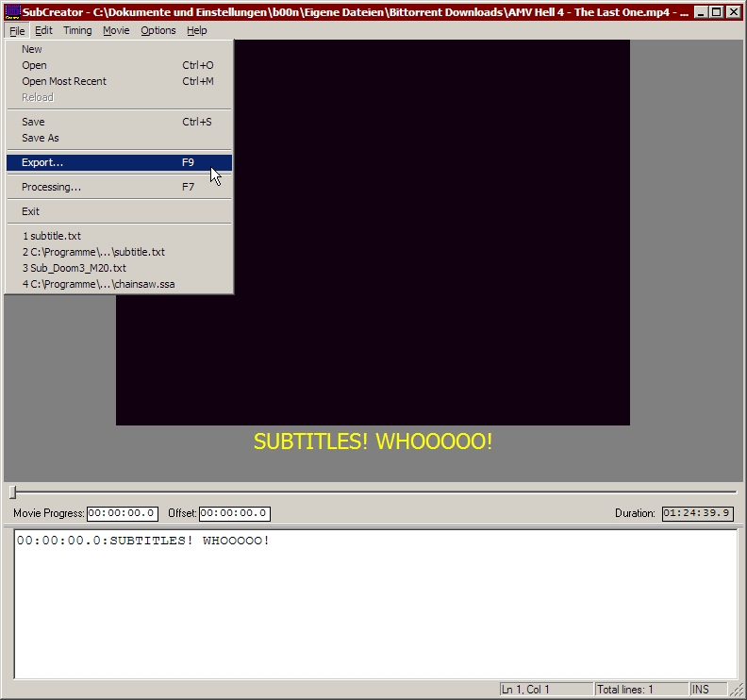This screenshot has width=747, height=700.
Task: Click the window resize grip
Action: pyautogui.click(x=737, y=690)
